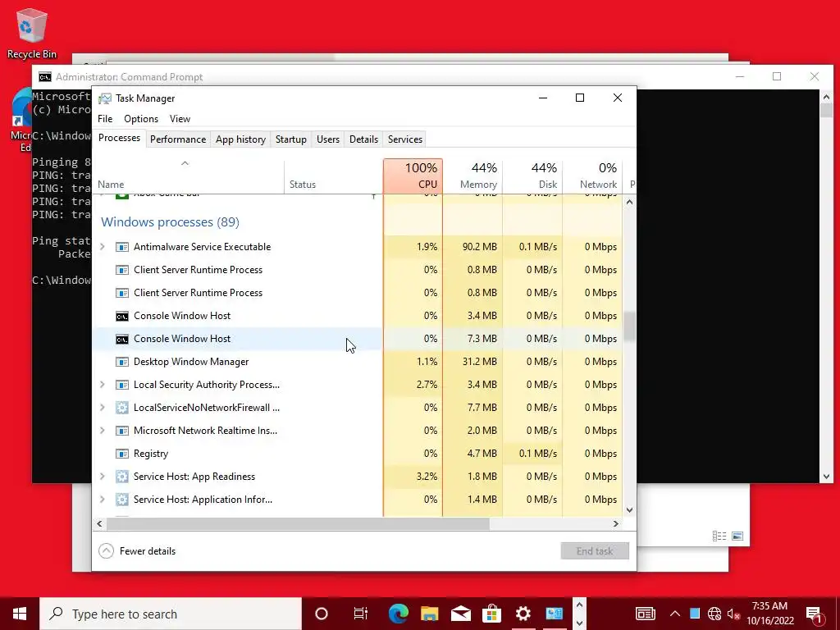840x630 pixels.
Task: Click the Command Prompt title bar icon
Action: click(45, 77)
